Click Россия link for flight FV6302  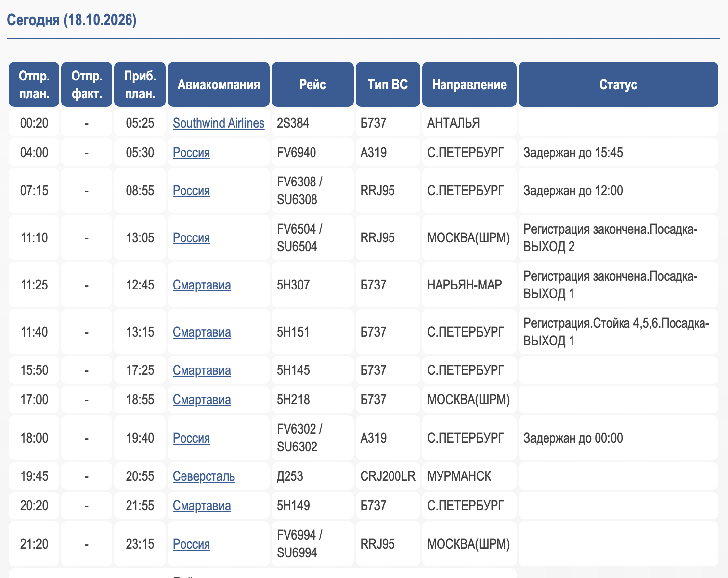pos(191,438)
